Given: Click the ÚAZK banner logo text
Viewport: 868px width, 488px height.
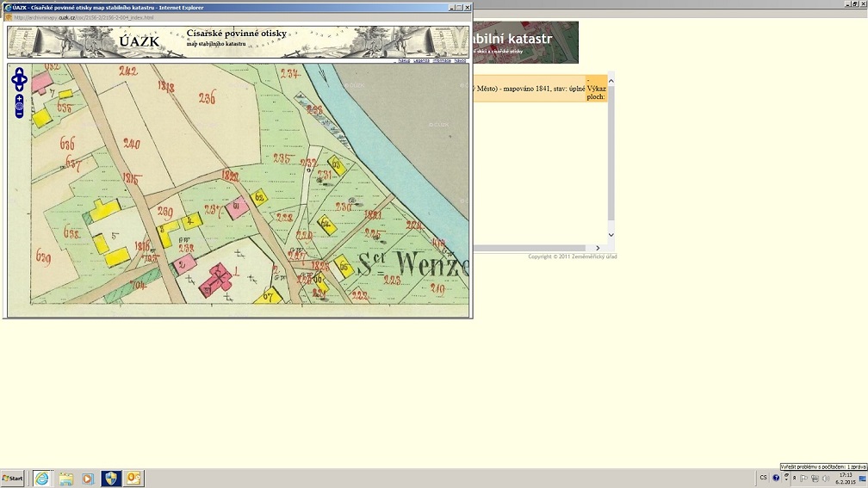Looking at the screenshot, I should coord(139,41).
